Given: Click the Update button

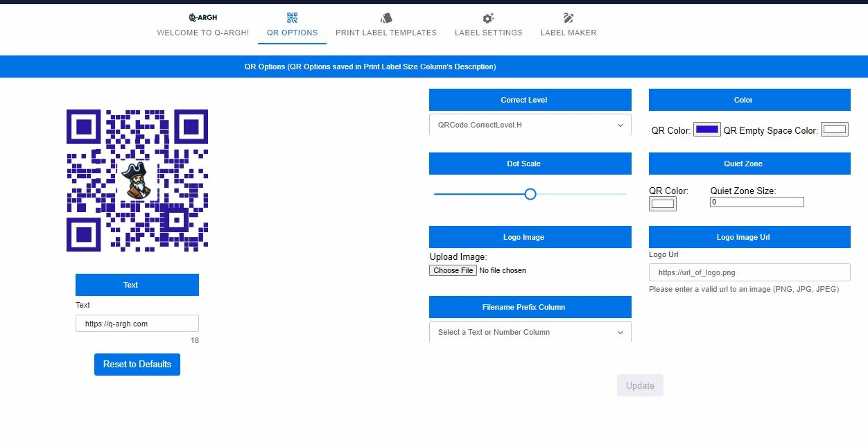Looking at the screenshot, I should coord(640,386).
